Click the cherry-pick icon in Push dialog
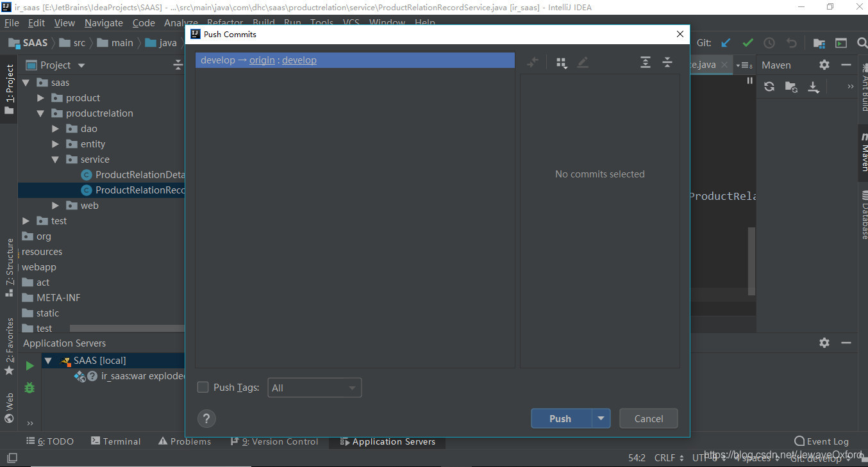This screenshot has height=467, width=868. click(x=533, y=63)
